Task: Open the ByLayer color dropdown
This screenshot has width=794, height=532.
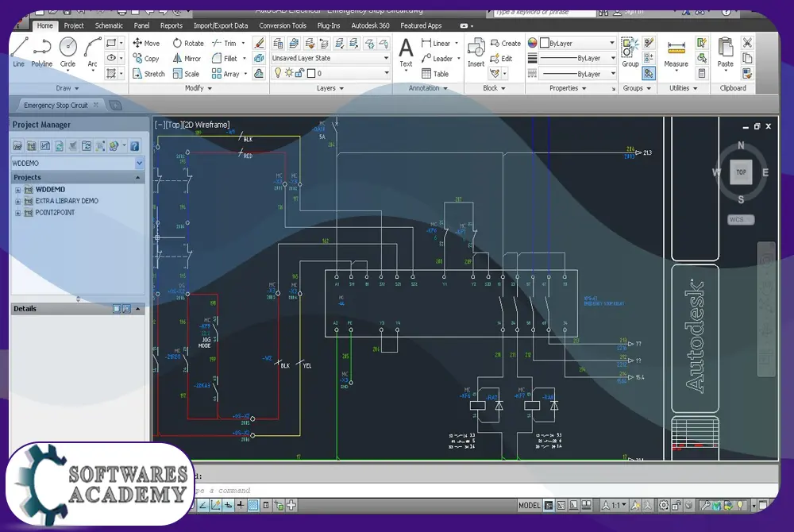Action: tap(577, 44)
